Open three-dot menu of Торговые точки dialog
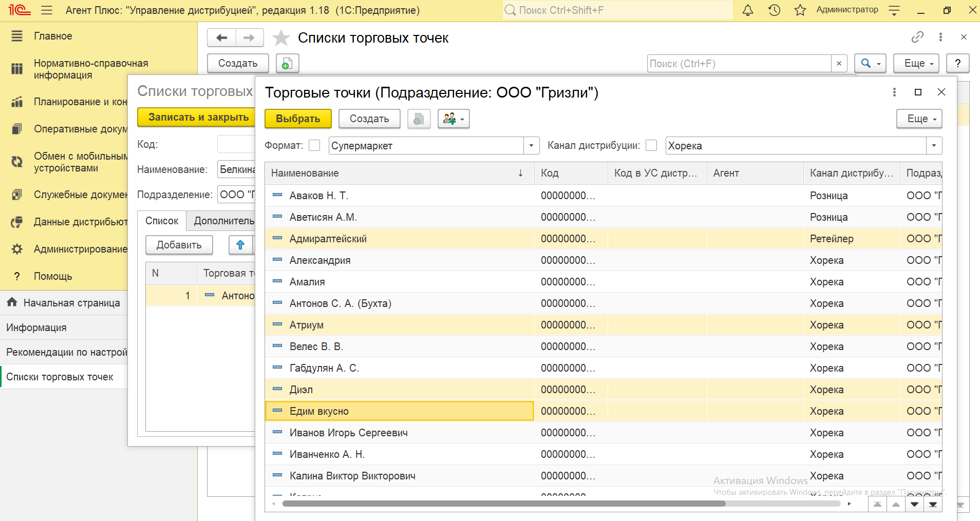 tap(894, 92)
